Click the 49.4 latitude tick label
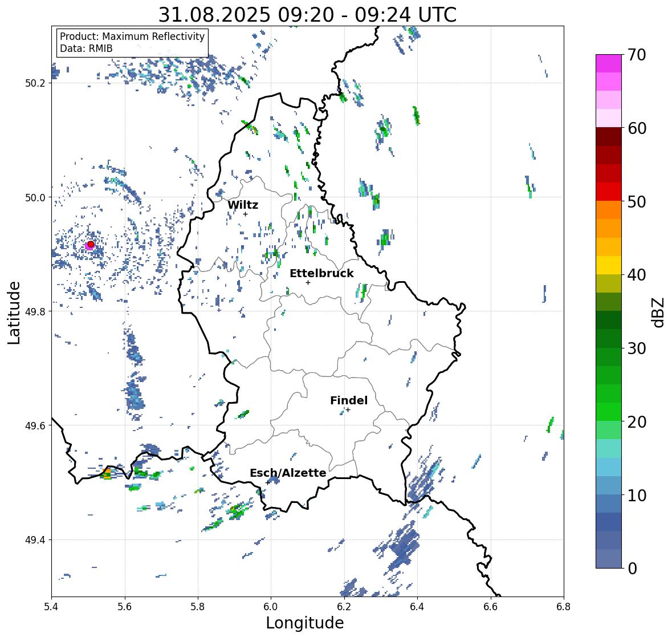This screenshot has width=672, height=637. (x=35, y=540)
